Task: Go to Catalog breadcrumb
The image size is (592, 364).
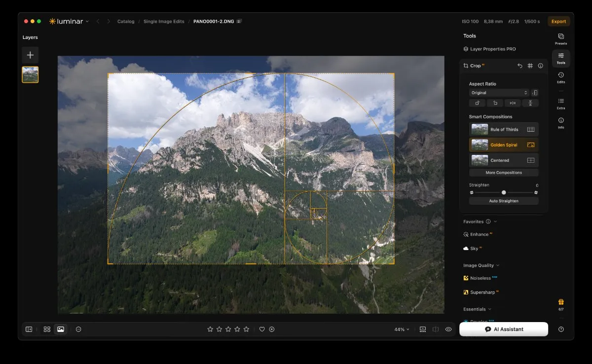Action: tap(126, 21)
